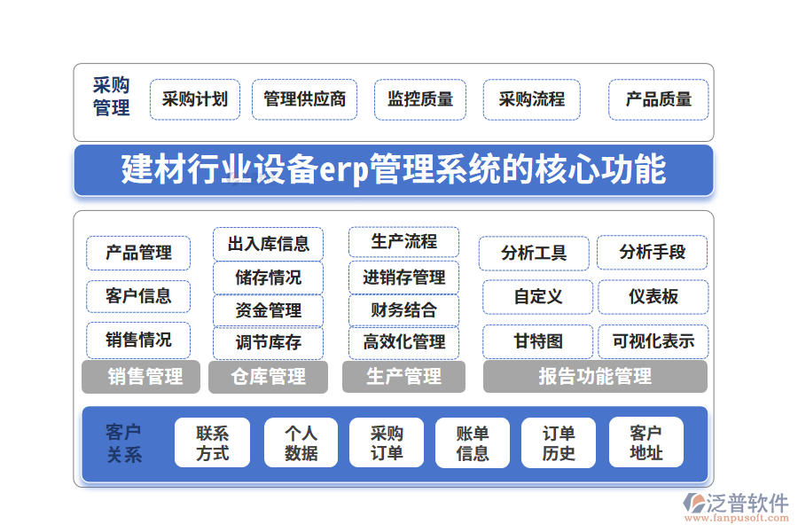The width and height of the screenshot is (798, 532).
Task: Click 客户信息 under sales management
Action: tap(138, 296)
